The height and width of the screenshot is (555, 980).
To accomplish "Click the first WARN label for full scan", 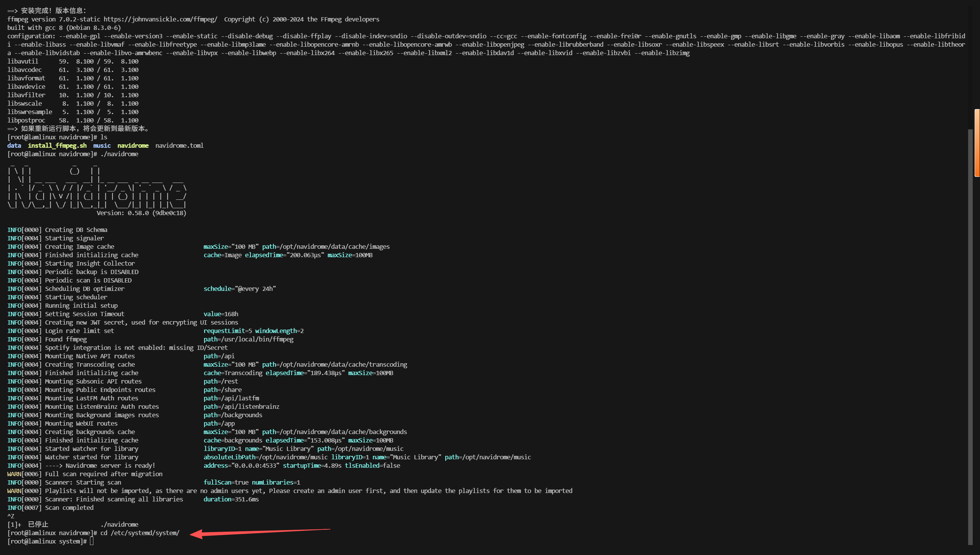I will [x=14, y=474].
